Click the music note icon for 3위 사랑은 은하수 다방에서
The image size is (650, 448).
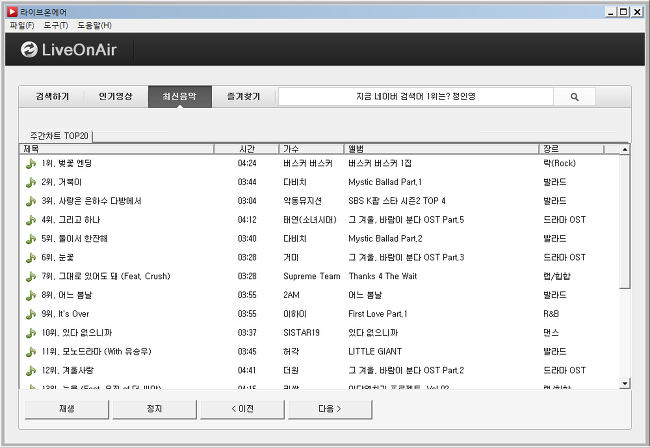point(31,201)
